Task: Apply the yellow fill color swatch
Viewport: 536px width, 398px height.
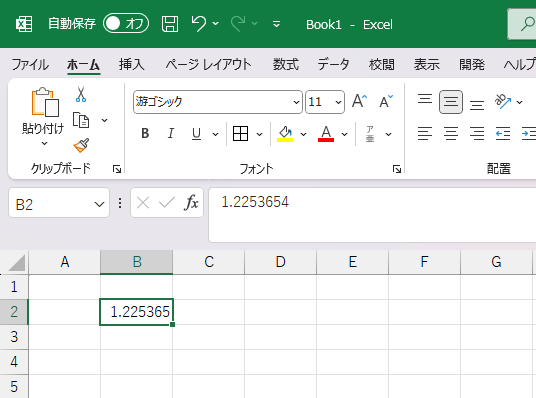Action: point(285,133)
